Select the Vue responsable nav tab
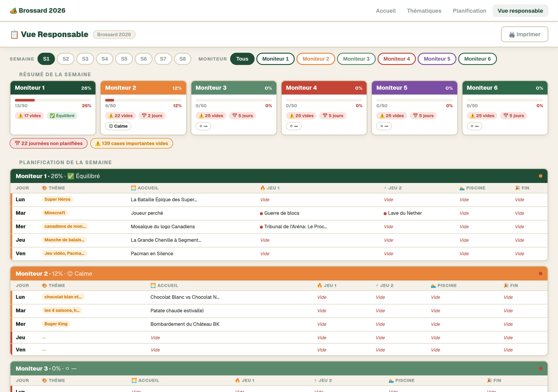Viewport: 558px width, 392px height. (x=520, y=11)
